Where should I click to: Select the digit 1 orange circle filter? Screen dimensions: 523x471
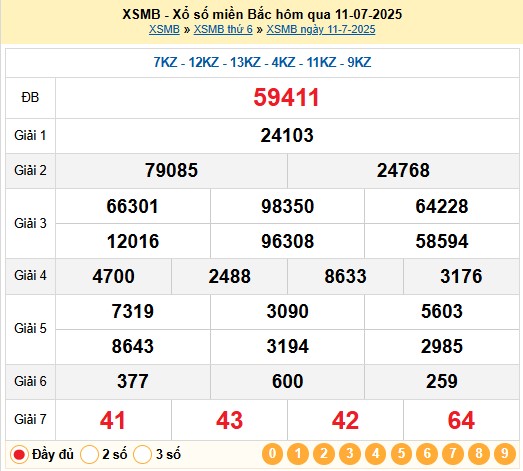click(298, 454)
